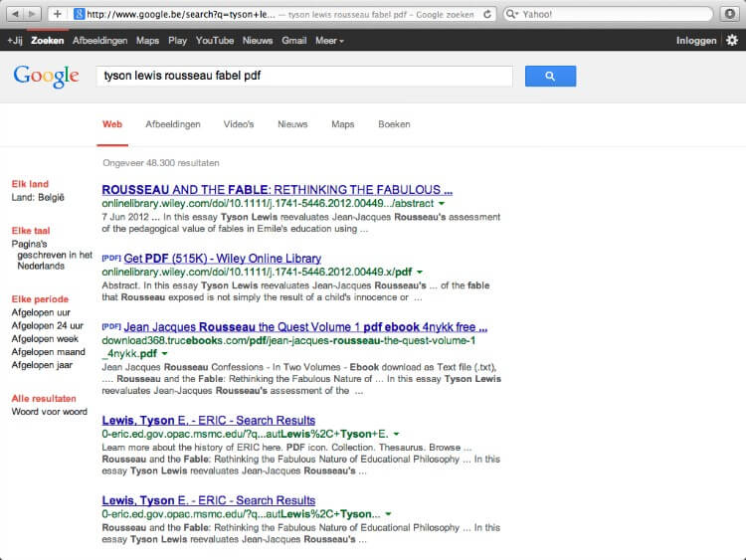Open Gmail in the Google bar
746x560 pixels.
pyautogui.click(x=294, y=41)
